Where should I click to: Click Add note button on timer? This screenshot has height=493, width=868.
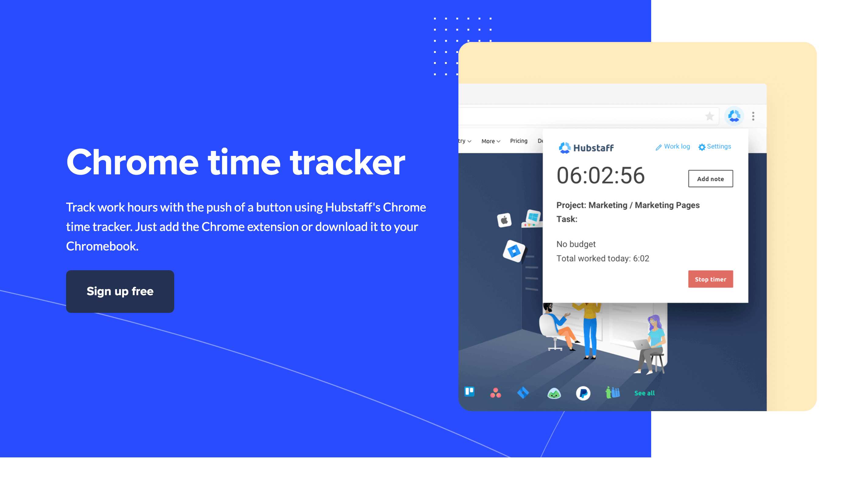click(710, 179)
